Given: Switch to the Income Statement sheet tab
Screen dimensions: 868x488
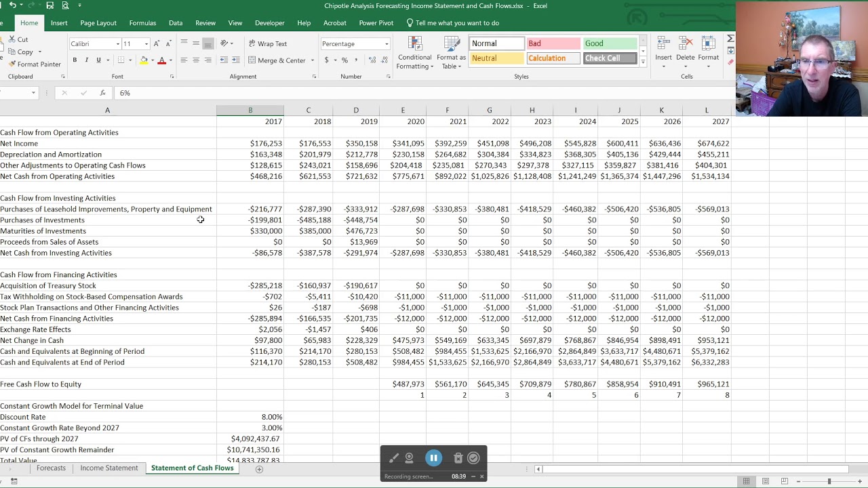Looking at the screenshot, I should [x=108, y=468].
